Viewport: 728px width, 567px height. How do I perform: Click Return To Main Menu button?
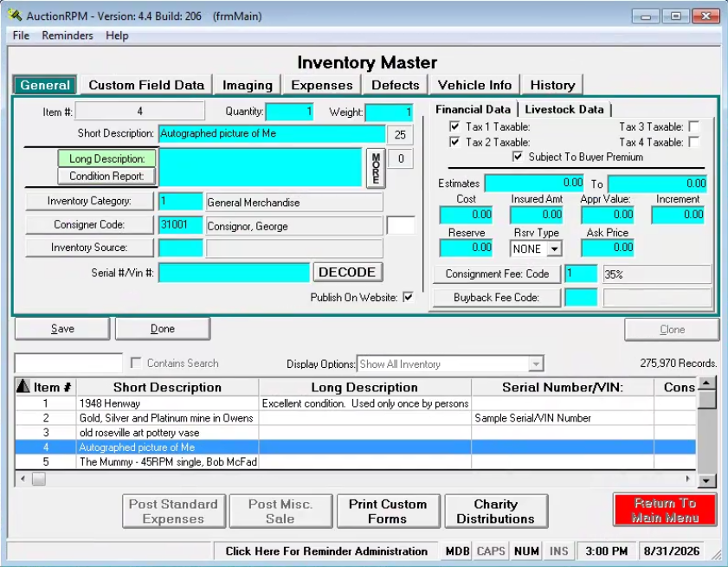click(x=665, y=510)
